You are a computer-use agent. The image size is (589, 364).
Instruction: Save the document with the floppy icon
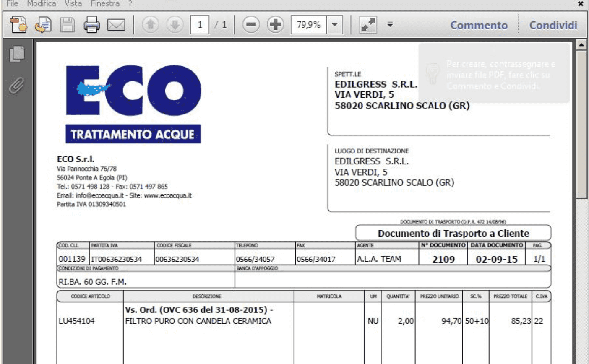coord(67,25)
